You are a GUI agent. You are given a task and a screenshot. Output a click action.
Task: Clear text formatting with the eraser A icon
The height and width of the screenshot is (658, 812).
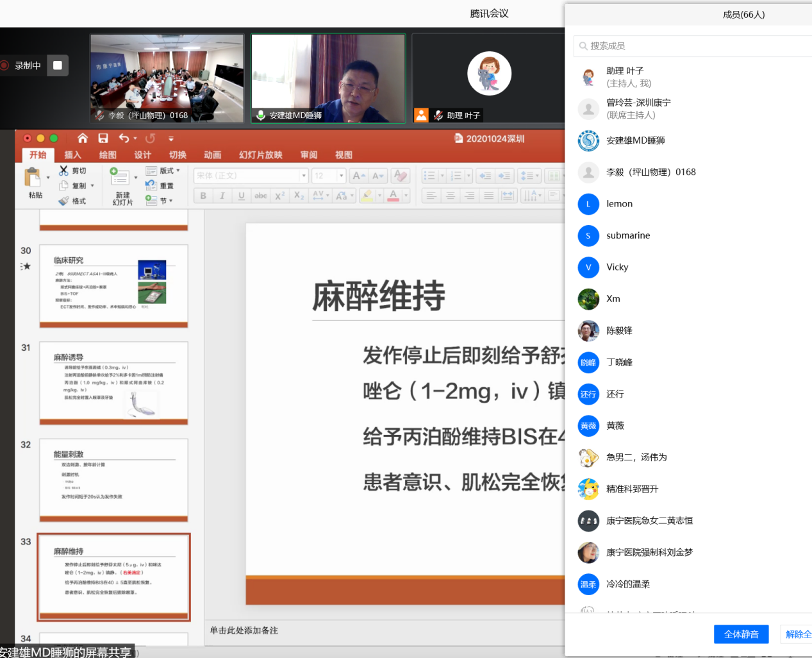[x=401, y=176]
